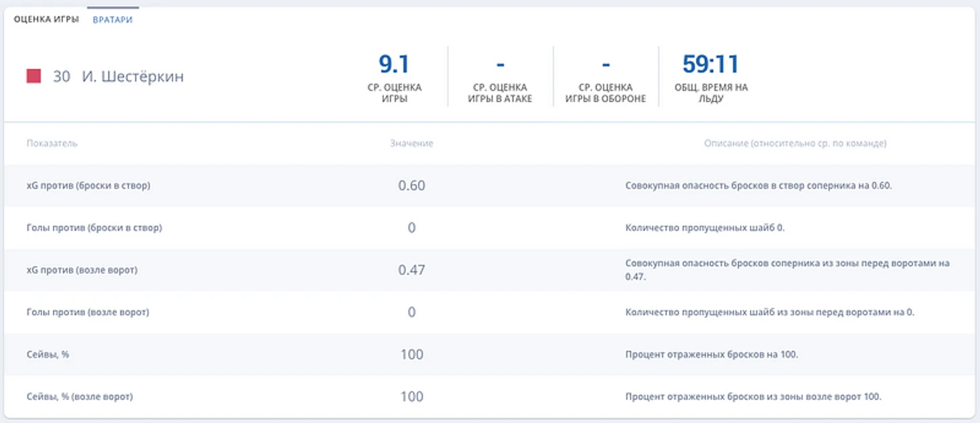The height and width of the screenshot is (423, 980).
Task: Click the Сейвы, % row label
Action: 48,355
